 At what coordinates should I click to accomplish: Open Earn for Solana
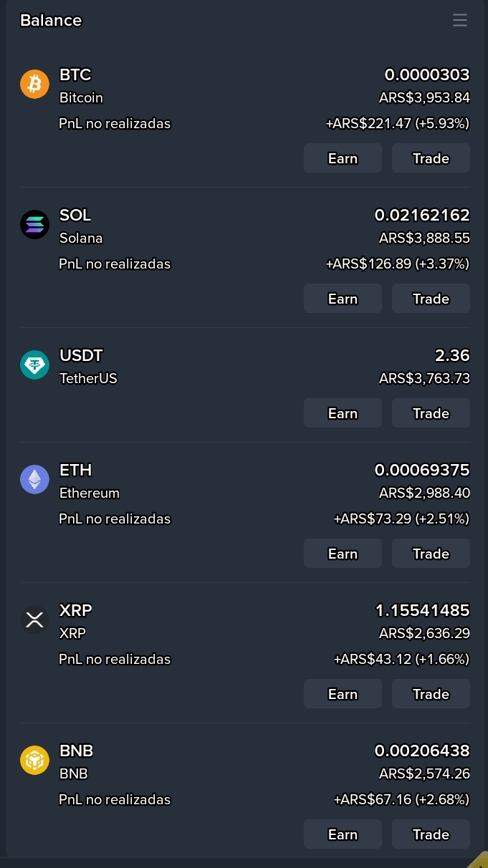(343, 299)
